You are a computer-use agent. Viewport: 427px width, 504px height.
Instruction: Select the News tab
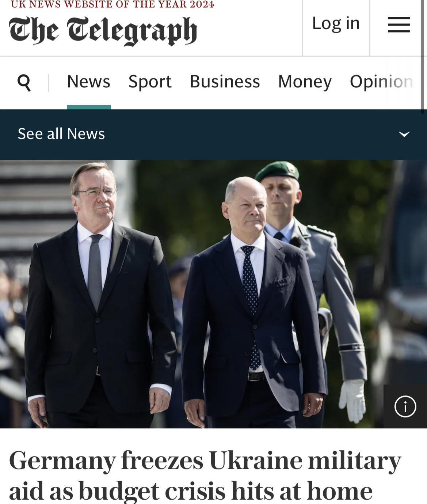tap(88, 82)
